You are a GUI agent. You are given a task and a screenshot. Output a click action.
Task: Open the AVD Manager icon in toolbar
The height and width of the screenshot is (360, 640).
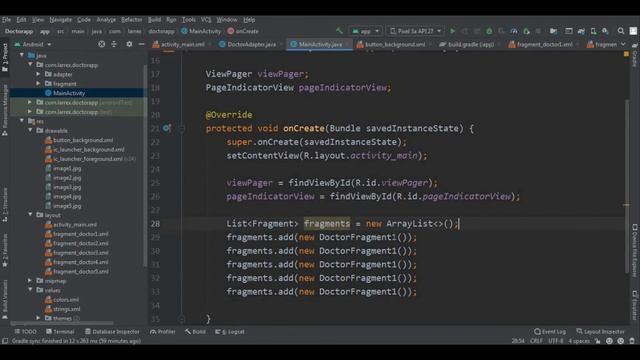point(593,31)
